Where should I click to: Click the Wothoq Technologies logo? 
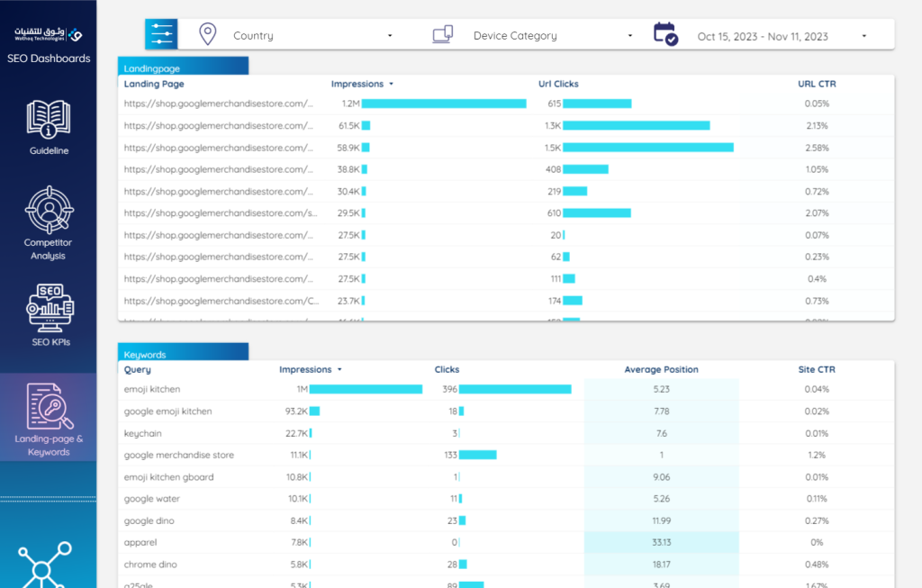coord(49,35)
